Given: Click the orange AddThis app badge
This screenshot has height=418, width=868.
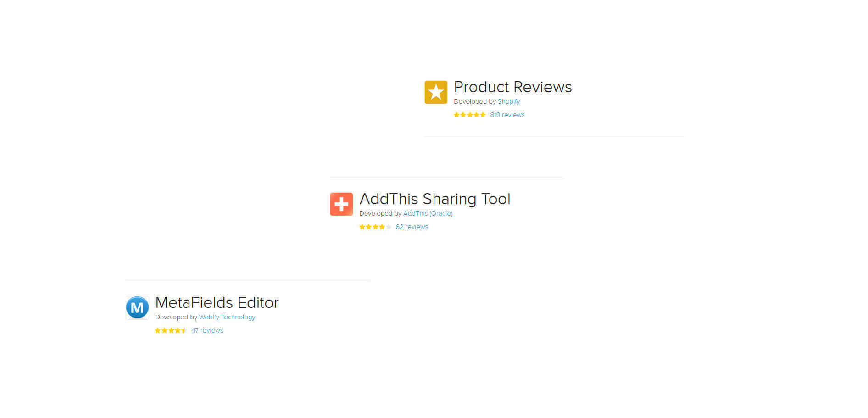Looking at the screenshot, I should 341,203.
